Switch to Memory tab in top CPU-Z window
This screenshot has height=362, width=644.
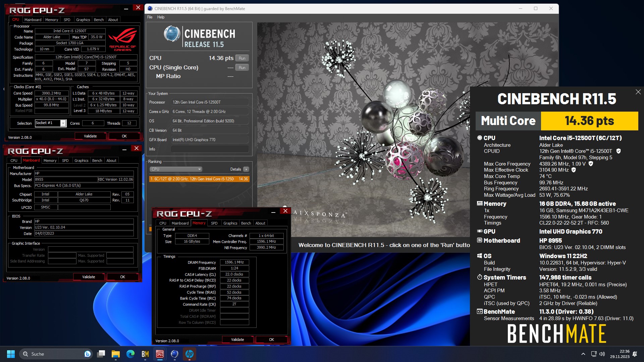52,20
